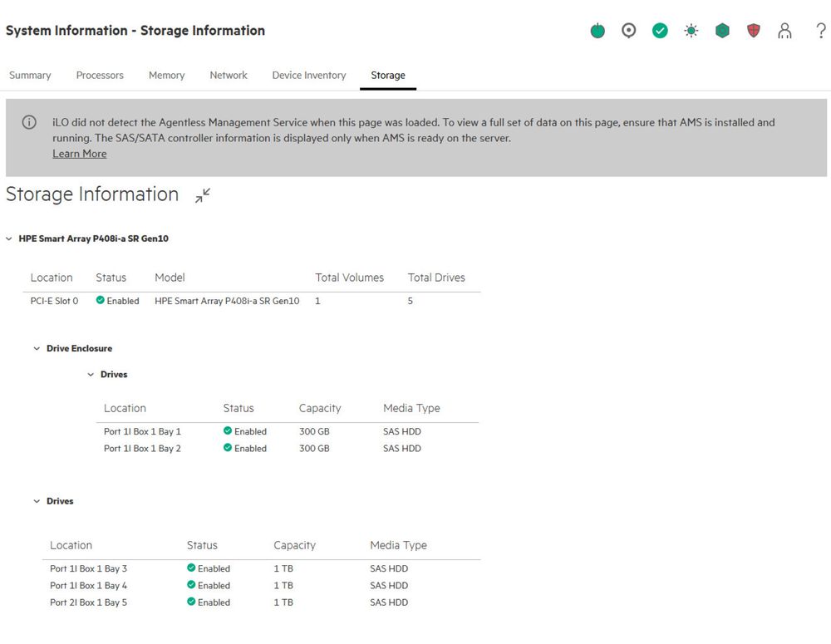The width and height of the screenshot is (831, 644).
Task: Click the green system health checkmark icon
Action: point(660,31)
